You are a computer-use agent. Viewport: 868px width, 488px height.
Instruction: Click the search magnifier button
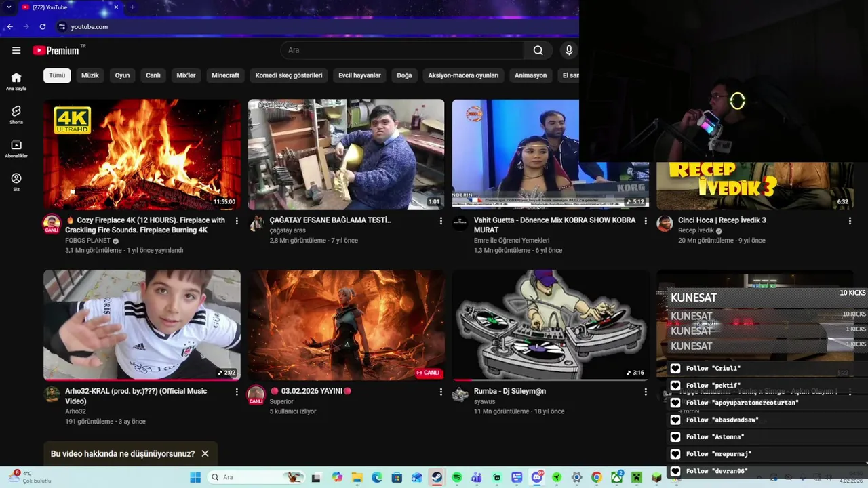click(x=538, y=50)
